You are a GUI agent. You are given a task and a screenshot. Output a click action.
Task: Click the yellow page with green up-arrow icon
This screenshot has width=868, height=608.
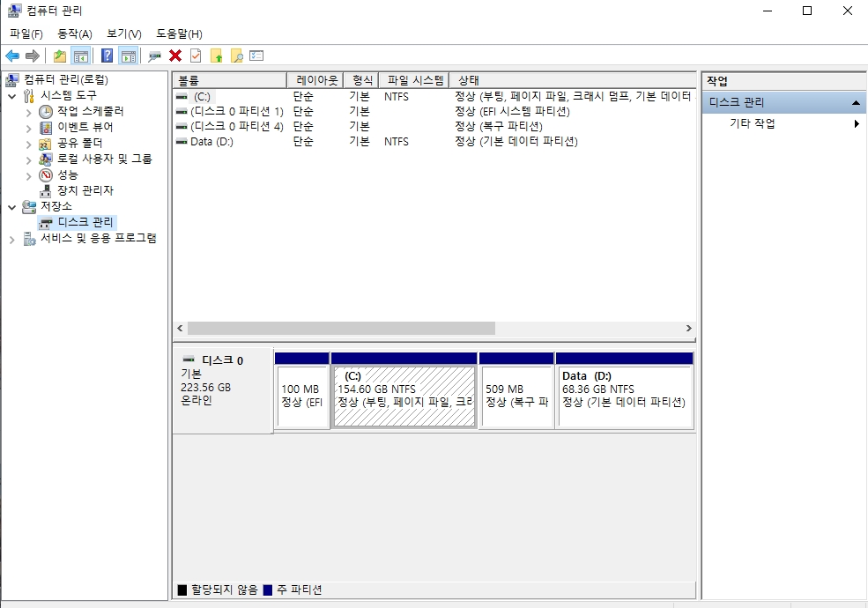click(x=217, y=56)
